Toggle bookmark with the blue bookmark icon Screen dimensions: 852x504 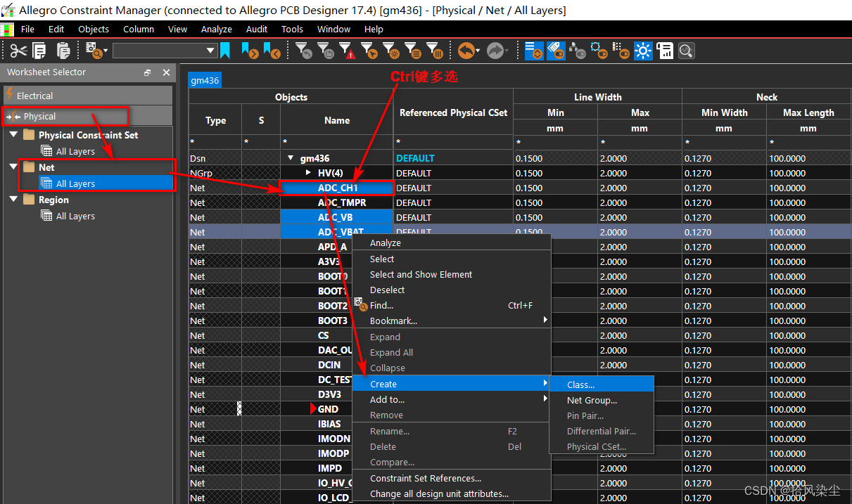225,51
